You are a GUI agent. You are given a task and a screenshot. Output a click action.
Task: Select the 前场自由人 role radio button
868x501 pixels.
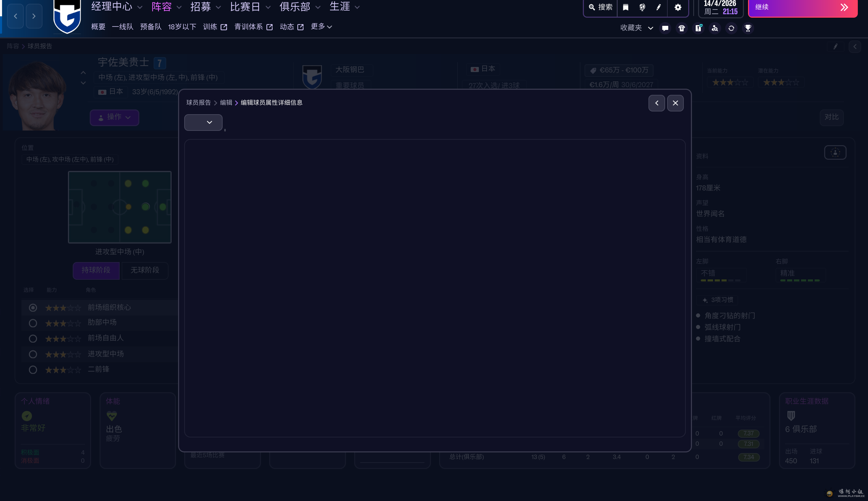[33, 339]
